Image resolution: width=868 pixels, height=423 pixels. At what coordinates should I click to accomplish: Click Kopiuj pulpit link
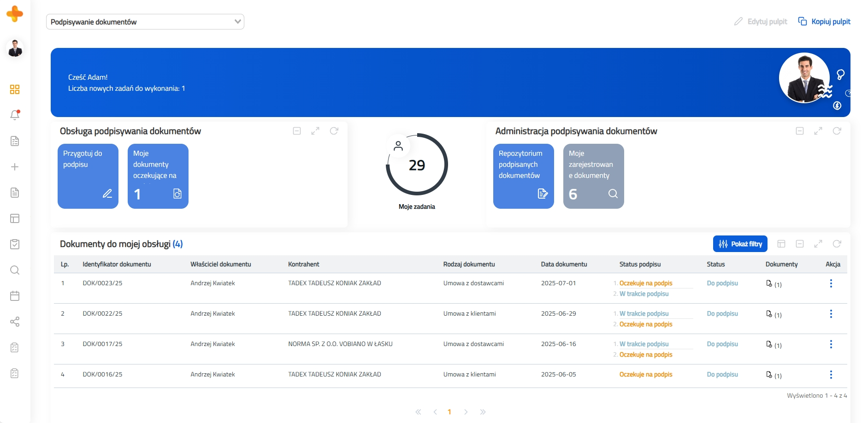pos(825,22)
